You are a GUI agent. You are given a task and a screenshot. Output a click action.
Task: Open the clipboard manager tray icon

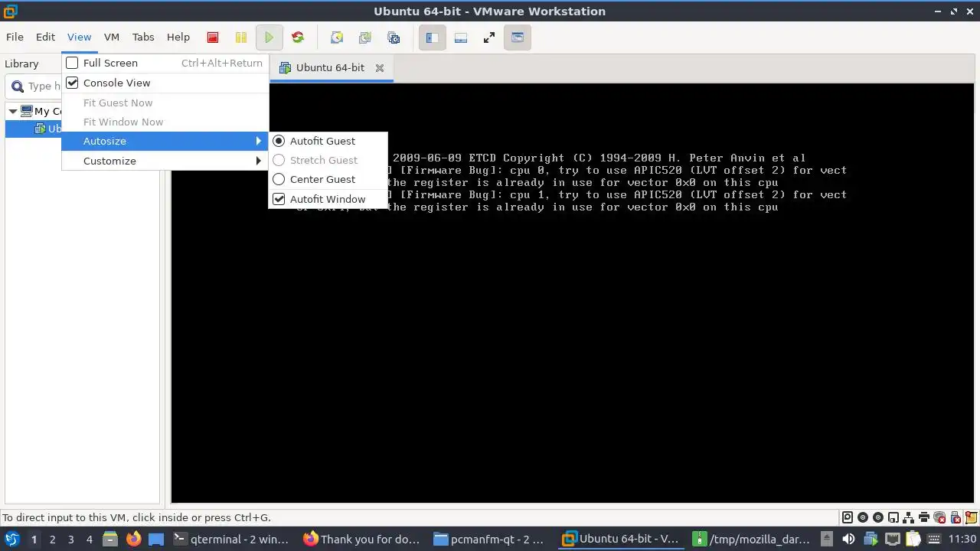(913, 539)
